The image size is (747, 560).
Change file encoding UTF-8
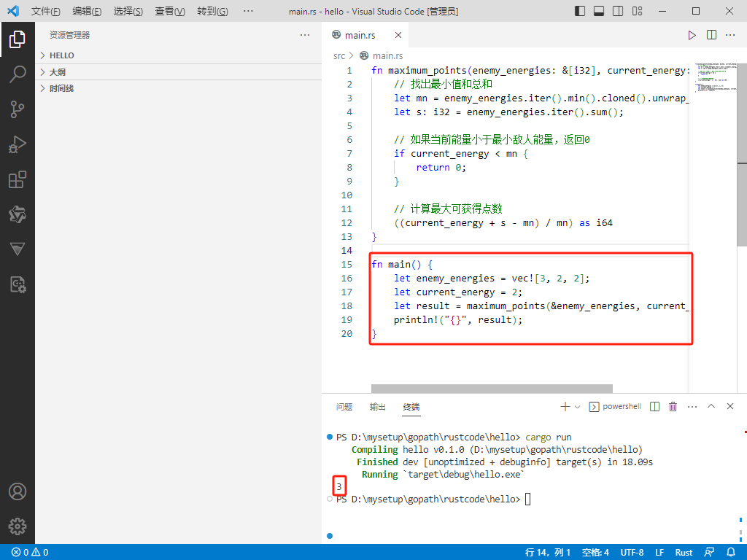pyautogui.click(x=632, y=553)
